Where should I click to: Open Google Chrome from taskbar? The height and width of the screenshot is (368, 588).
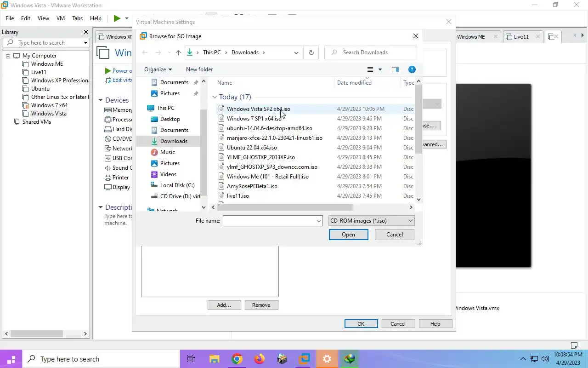pyautogui.click(x=237, y=359)
